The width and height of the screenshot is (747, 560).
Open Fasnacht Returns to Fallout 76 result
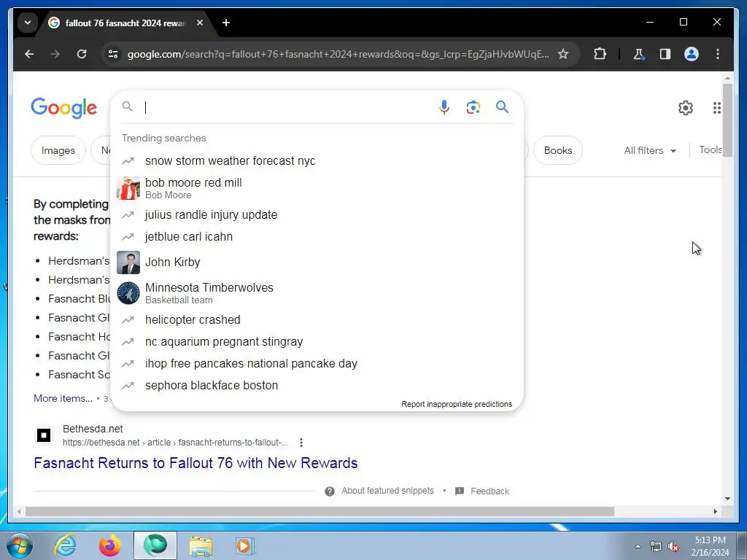pos(196,463)
